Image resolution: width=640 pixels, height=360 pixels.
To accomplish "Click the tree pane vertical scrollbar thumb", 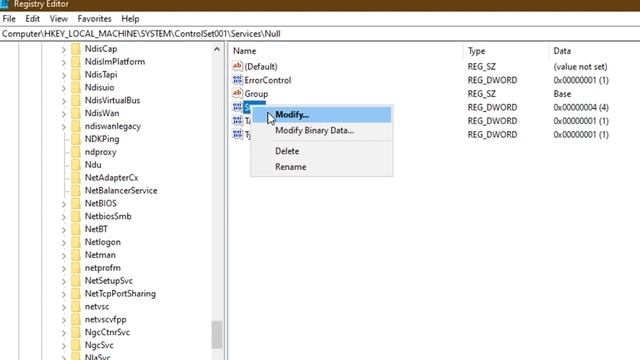I will point(217,335).
